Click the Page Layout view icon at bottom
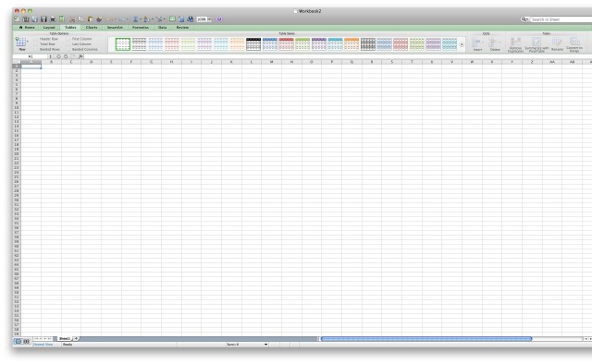592x364 pixels. click(27, 341)
